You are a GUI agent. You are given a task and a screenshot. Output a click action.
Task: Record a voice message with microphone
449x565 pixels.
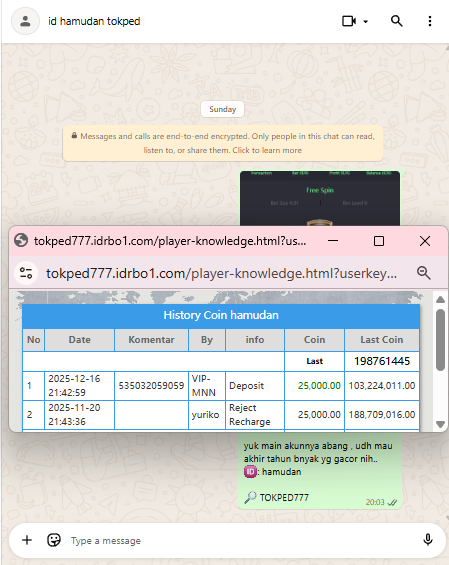pyautogui.click(x=428, y=540)
